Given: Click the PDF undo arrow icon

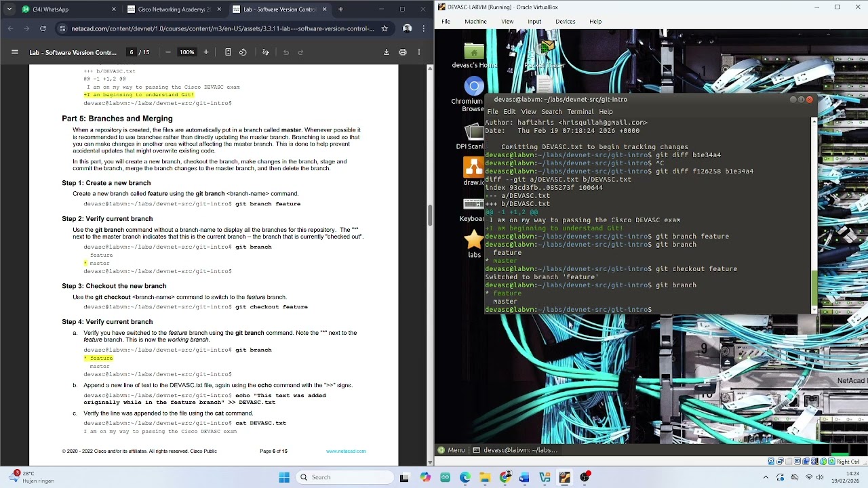Looking at the screenshot, I should tap(286, 52).
